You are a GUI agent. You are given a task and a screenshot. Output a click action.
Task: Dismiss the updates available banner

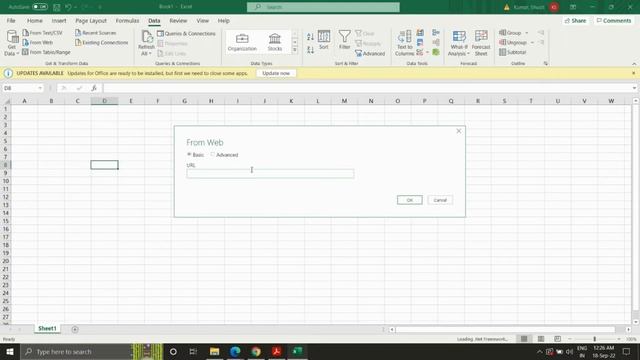pyautogui.click(x=633, y=73)
